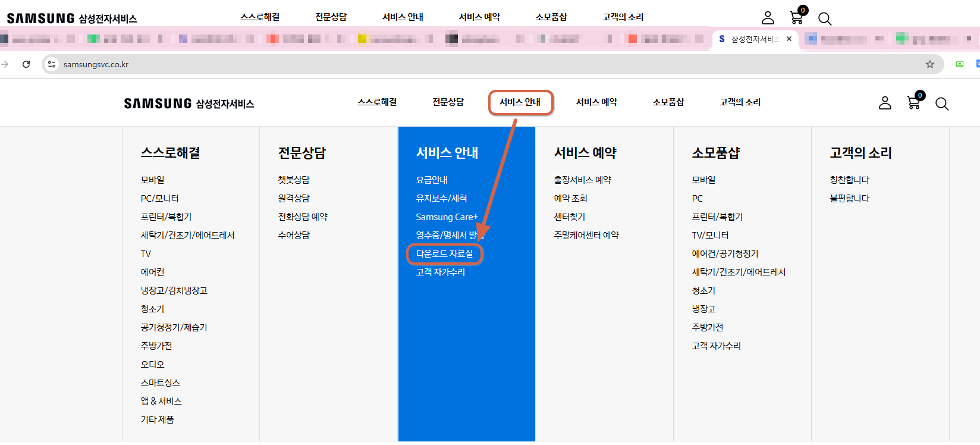Viewport: 980px width, 445px height.
Task: Reload the page with the browser refresh icon
Action: tap(26, 64)
